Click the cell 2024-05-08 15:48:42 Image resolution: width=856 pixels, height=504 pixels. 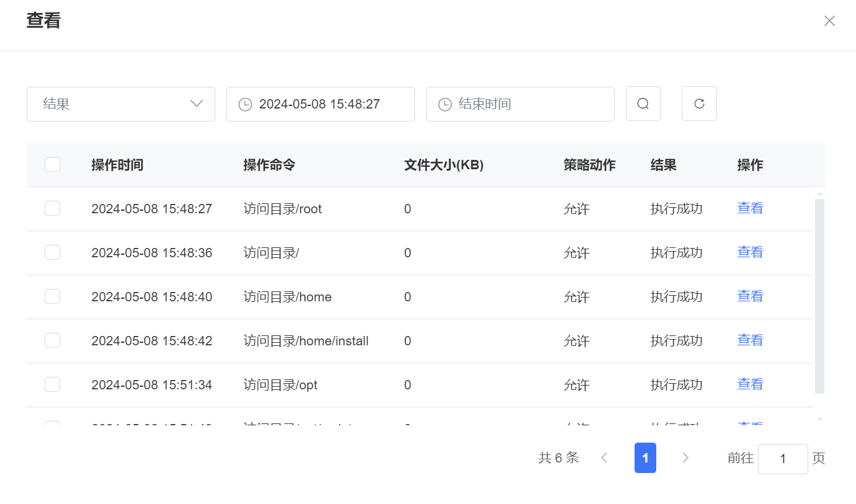152,341
